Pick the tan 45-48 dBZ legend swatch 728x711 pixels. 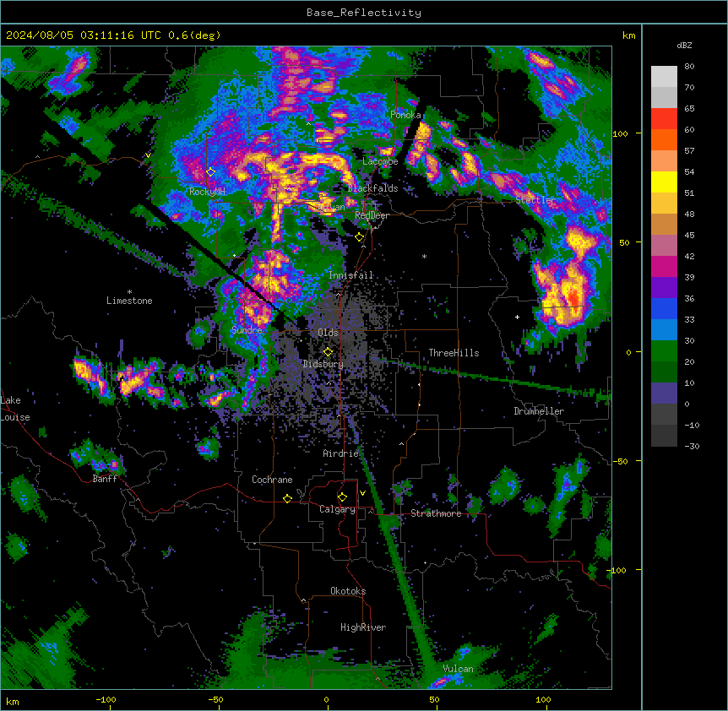664,224
